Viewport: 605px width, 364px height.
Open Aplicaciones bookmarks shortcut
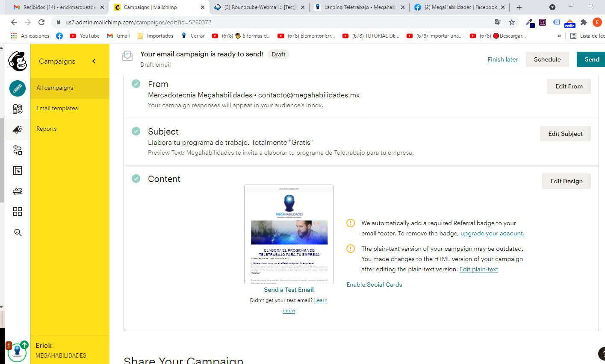pyautogui.click(x=30, y=36)
